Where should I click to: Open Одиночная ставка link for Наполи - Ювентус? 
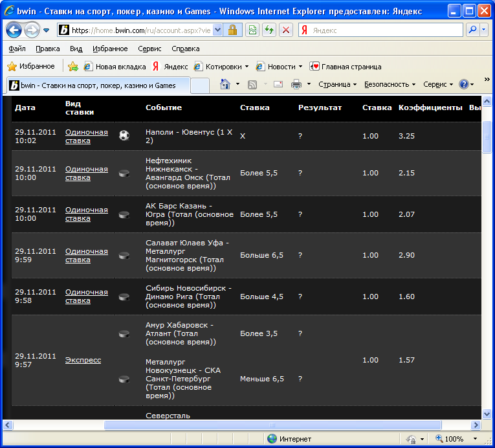click(x=87, y=136)
